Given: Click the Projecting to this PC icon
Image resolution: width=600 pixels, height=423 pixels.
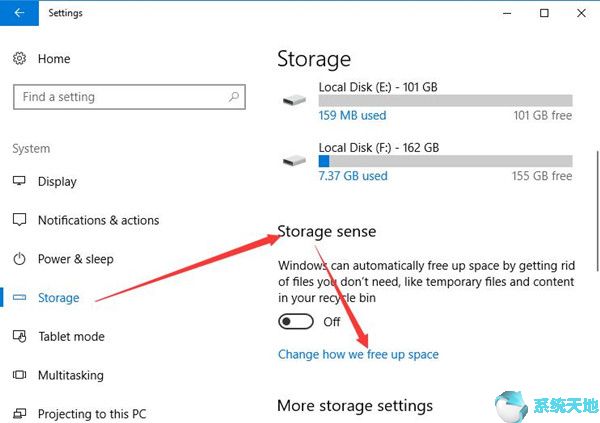Looking at the screenshot, I should [20, 414].
